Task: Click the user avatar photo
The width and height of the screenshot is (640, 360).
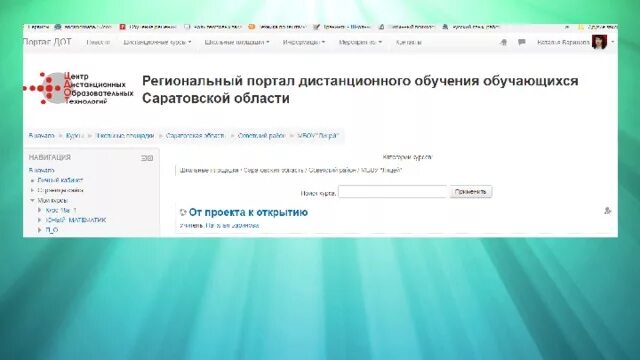Action: (x=599, y=42)
